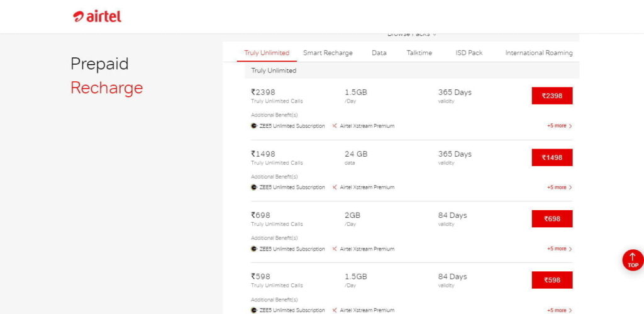Click the '₹698' price text on left

point(261,215)
